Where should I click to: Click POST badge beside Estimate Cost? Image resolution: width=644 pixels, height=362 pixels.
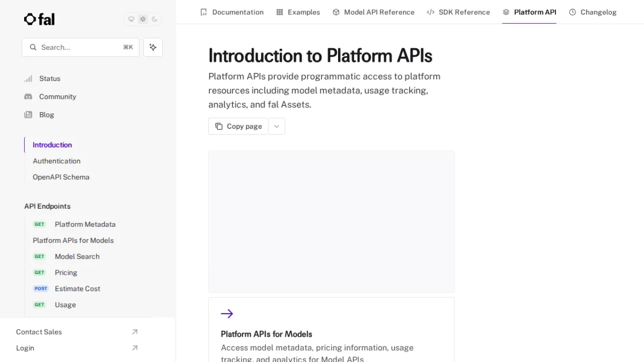click(x=41, y=289)
